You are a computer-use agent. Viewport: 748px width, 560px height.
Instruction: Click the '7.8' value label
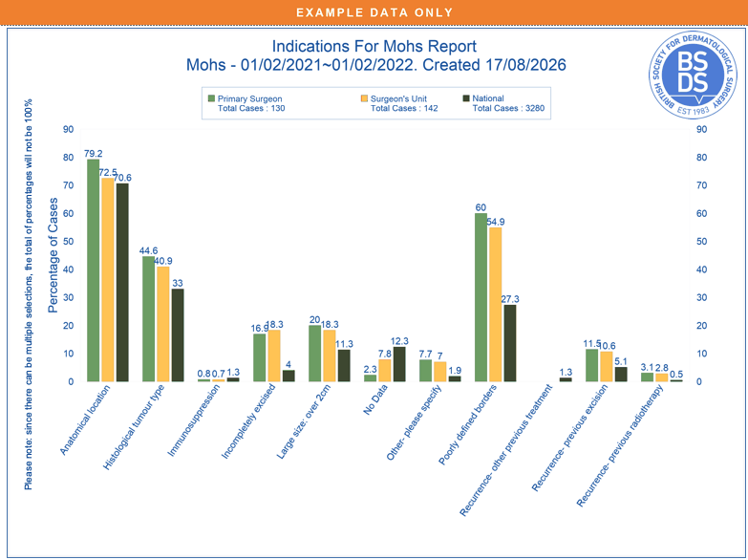384,354
